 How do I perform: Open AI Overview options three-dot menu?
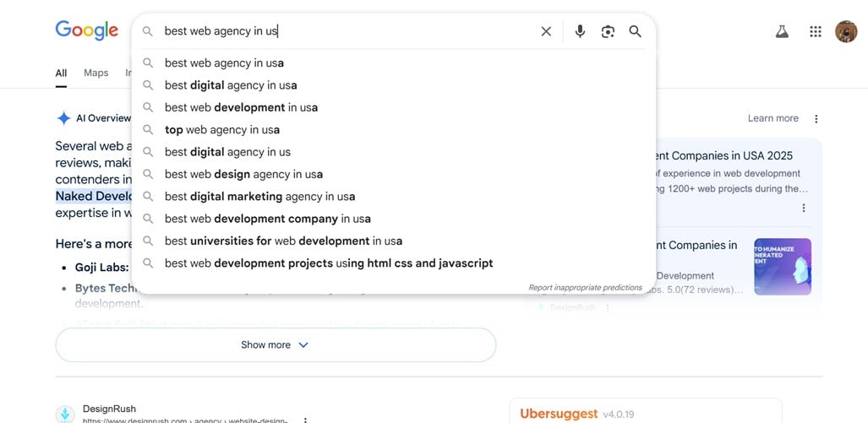(816, 118)
